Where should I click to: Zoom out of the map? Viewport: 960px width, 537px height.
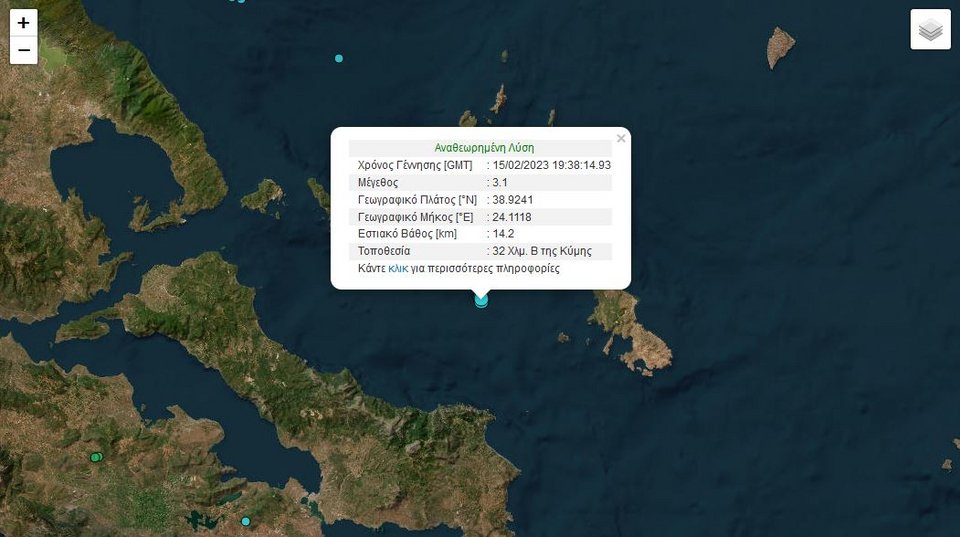click(24, 50)
